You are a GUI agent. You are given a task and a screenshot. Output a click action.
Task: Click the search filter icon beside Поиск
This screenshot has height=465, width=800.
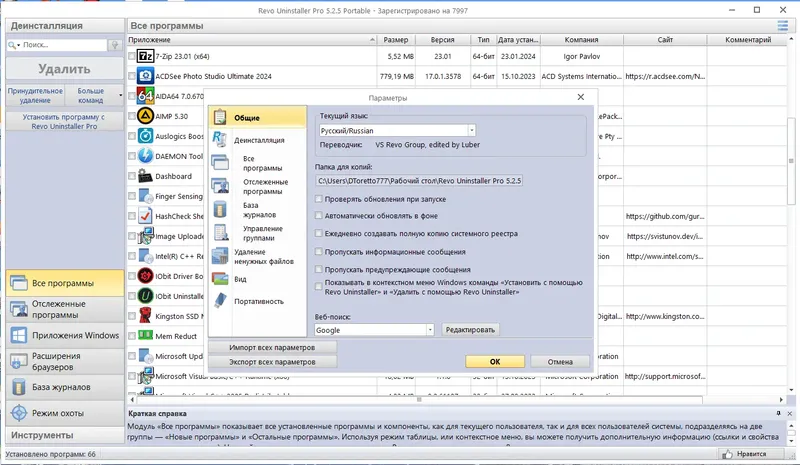115,45
